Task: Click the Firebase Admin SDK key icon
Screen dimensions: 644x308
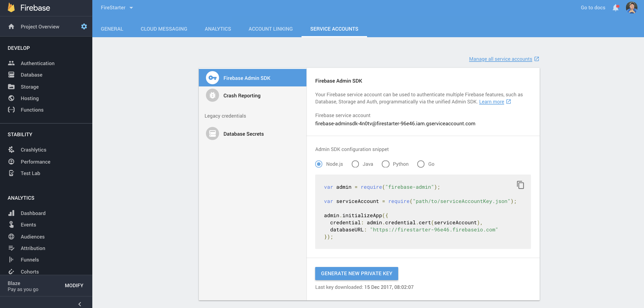Action: 212,77
